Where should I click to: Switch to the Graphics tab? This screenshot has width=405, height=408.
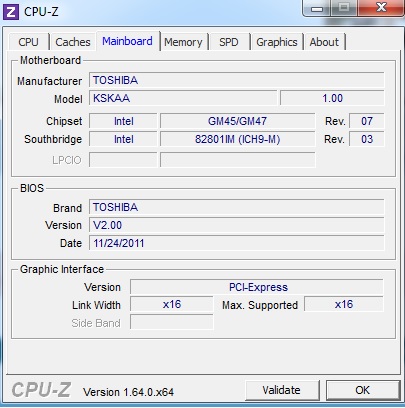click(277, 42)
